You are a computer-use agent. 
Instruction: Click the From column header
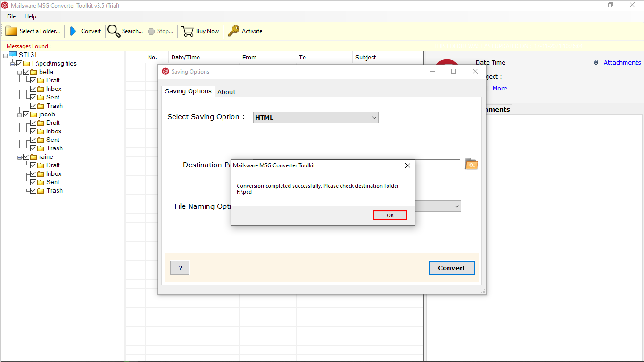(268, 57)
